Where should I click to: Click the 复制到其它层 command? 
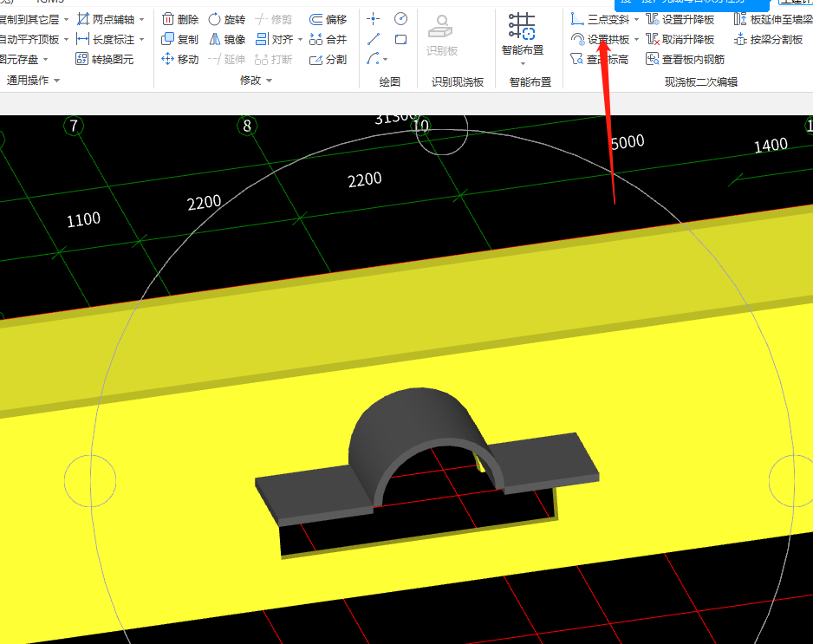(29, 20)
